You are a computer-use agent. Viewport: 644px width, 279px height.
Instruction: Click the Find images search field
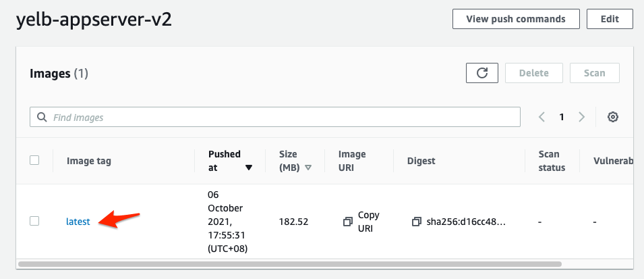pos(283,118)
